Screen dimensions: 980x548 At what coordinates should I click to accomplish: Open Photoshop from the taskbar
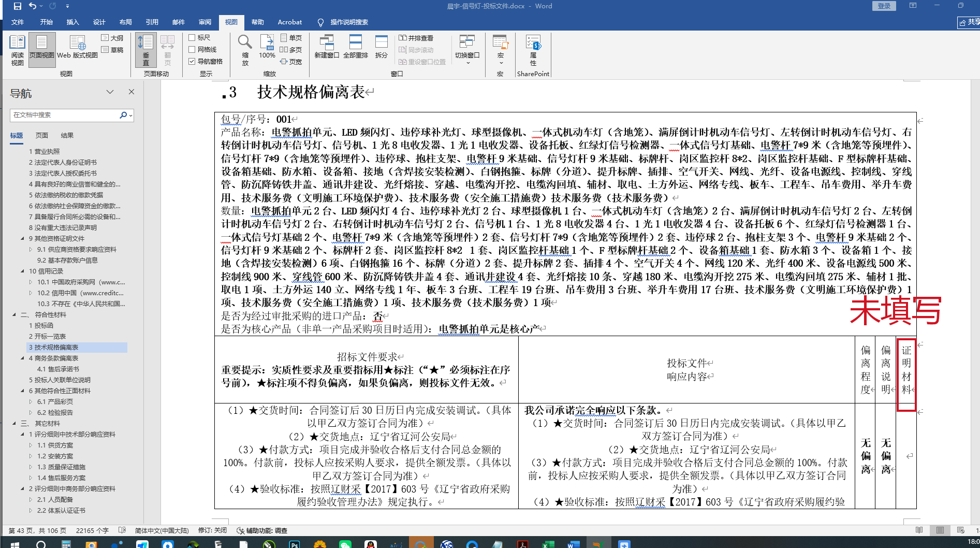point(294,544)
